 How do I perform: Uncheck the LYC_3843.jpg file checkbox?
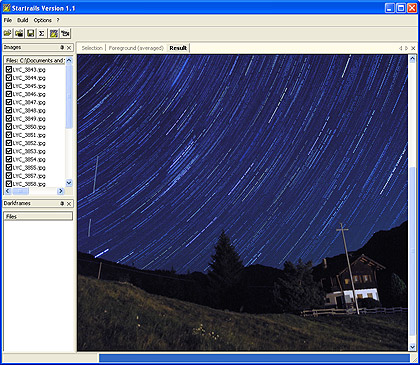coord(9,69)
